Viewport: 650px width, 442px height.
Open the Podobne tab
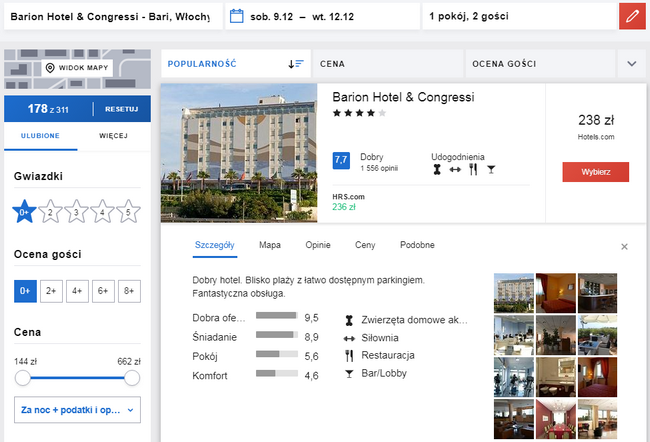pos(417,245)
